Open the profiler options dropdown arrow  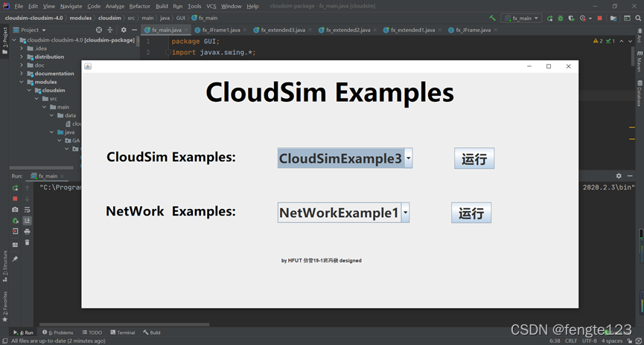click(590, 18)
